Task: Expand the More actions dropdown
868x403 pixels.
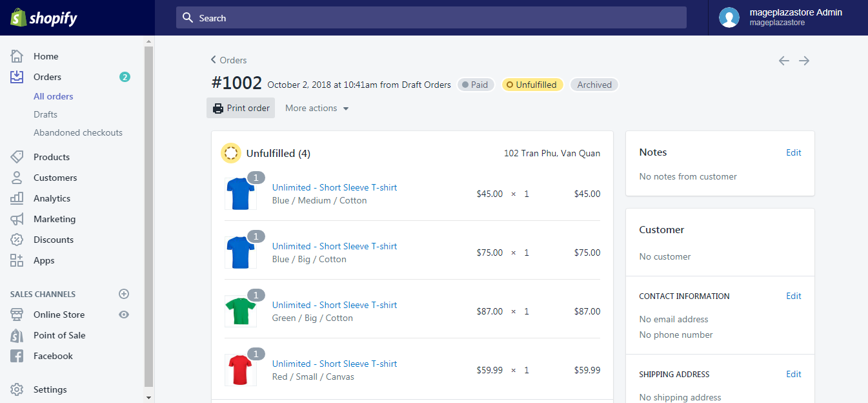Action: (x=317, y=108)
